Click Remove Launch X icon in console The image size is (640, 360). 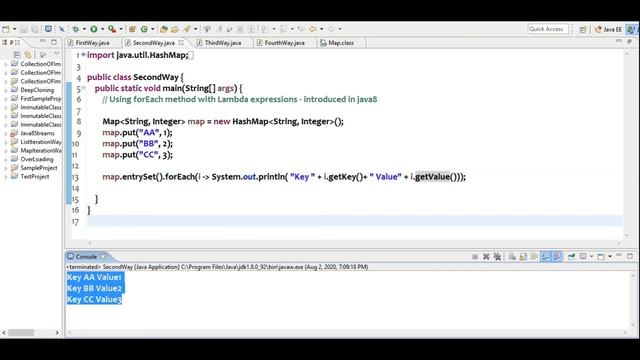[486, 256]
